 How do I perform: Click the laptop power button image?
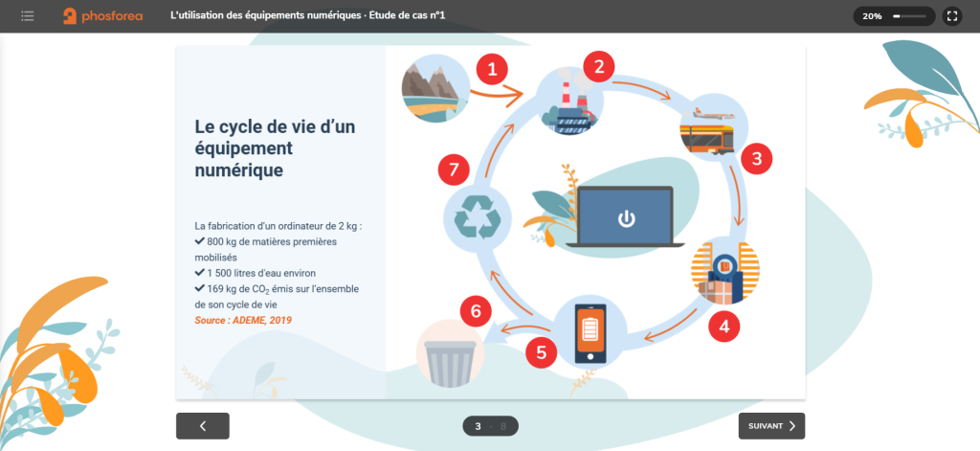tap(625, 218)
